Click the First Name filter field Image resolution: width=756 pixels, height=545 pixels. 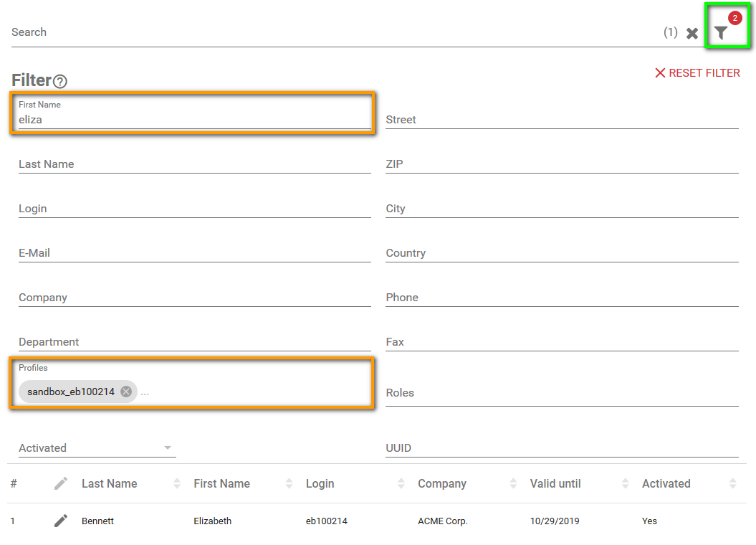193,120
